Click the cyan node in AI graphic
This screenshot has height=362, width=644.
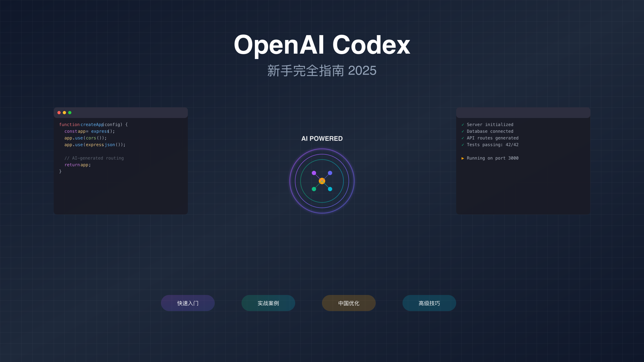click(x=330, y=189)
